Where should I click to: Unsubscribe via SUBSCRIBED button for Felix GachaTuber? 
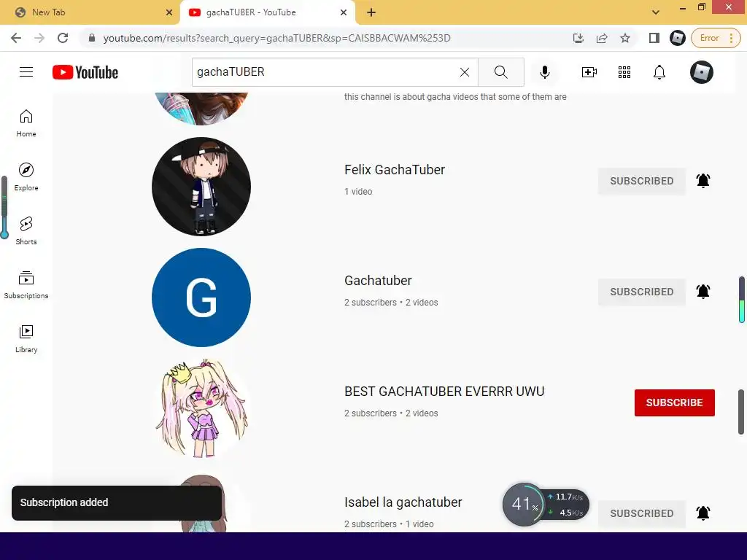[642, 181]
